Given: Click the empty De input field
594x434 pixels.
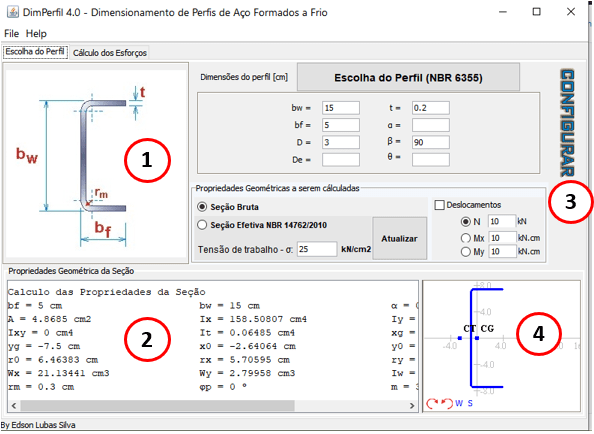Looking at the screenshot, I should tap(341, 159).
